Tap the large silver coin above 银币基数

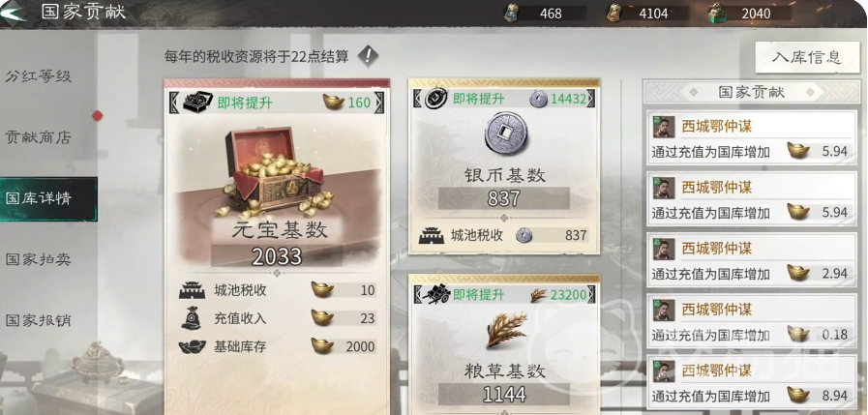504,133
